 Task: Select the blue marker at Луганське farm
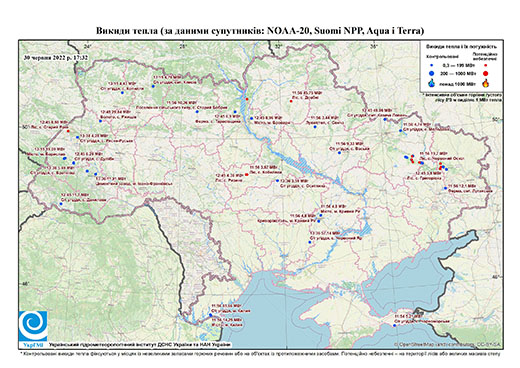point(445,188)
